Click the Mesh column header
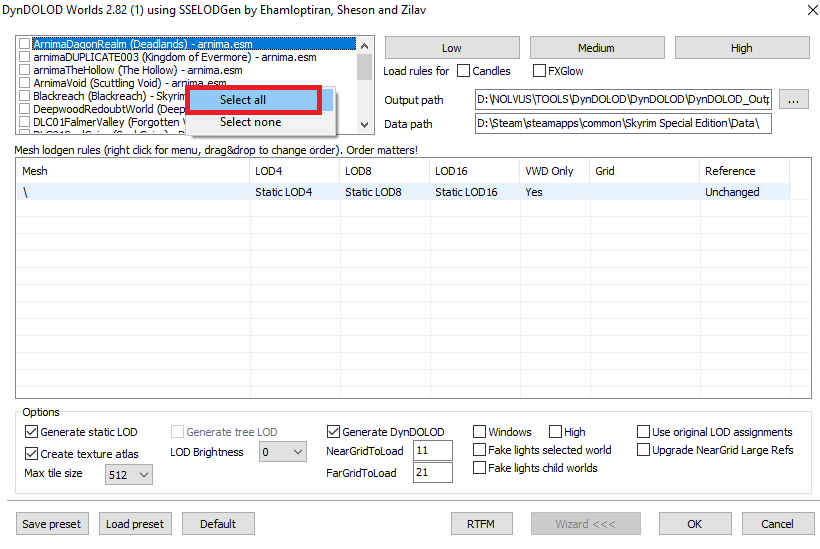Viewport: 820px width, 549px height. pyautogui.click(x=133, y=171)
